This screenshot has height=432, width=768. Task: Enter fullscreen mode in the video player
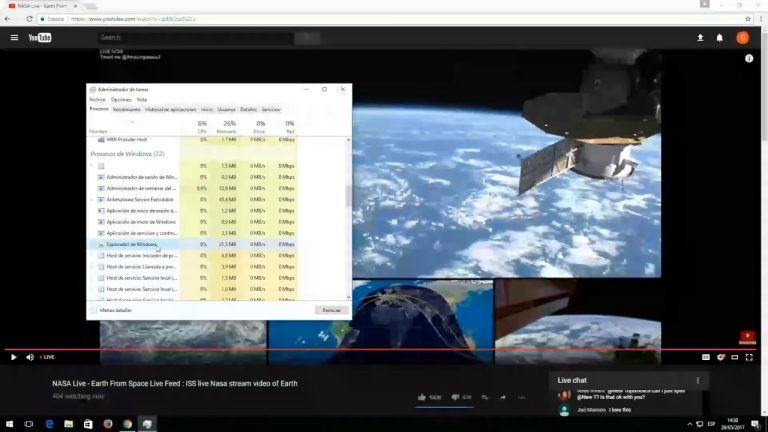[x=749, y=357]
